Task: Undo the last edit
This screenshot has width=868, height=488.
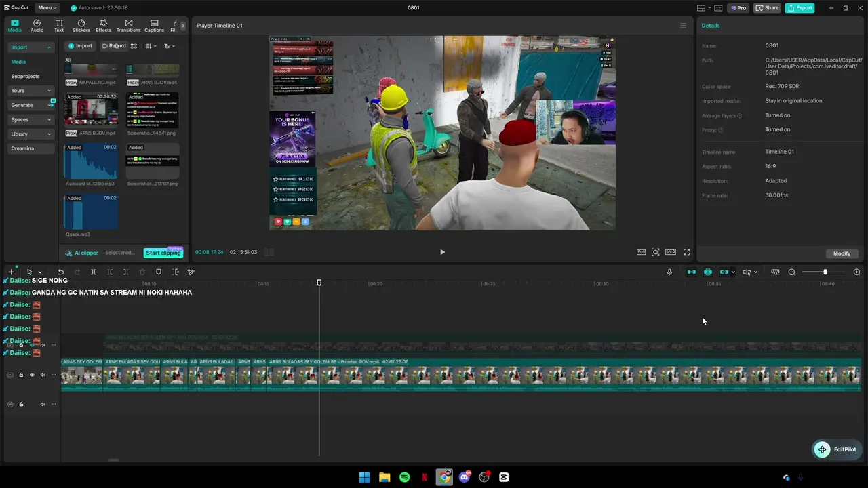Action: [x=60, y=272]
